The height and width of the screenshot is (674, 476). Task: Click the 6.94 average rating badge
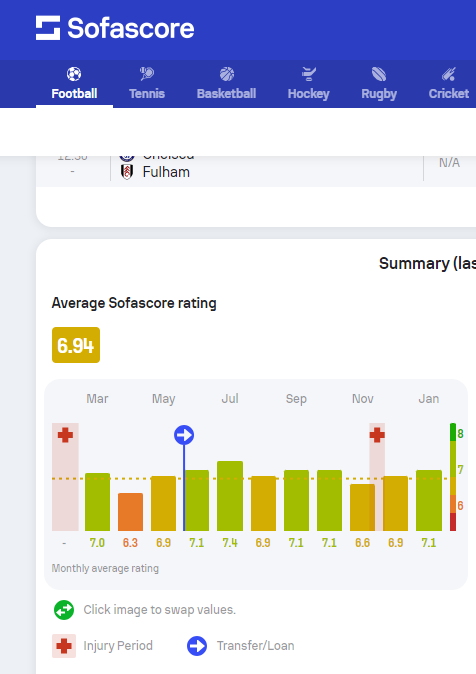(x=76, y=345)
